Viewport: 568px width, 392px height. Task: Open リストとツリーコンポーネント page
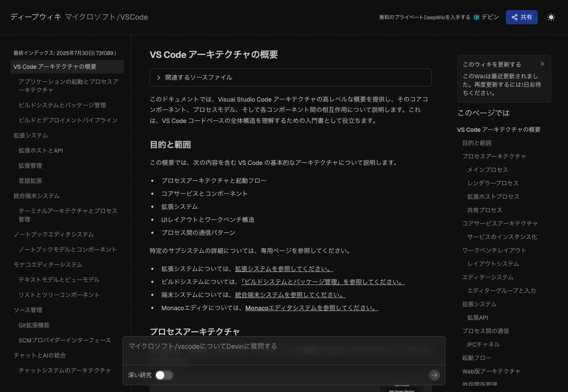(x=59, y=295)
